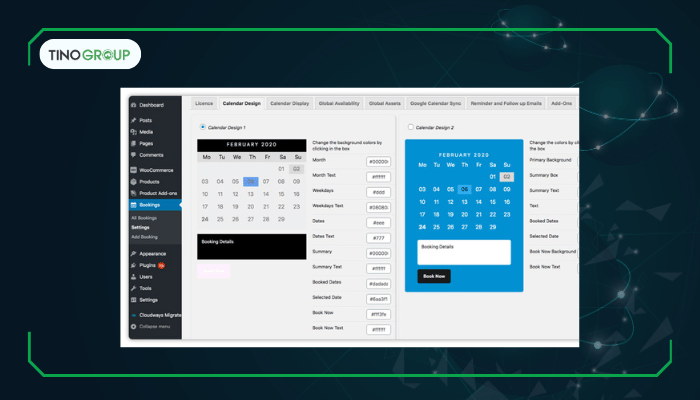Click the Summary Text color field
The width and height of the screenshot is (700, 400).
(379, 269)
